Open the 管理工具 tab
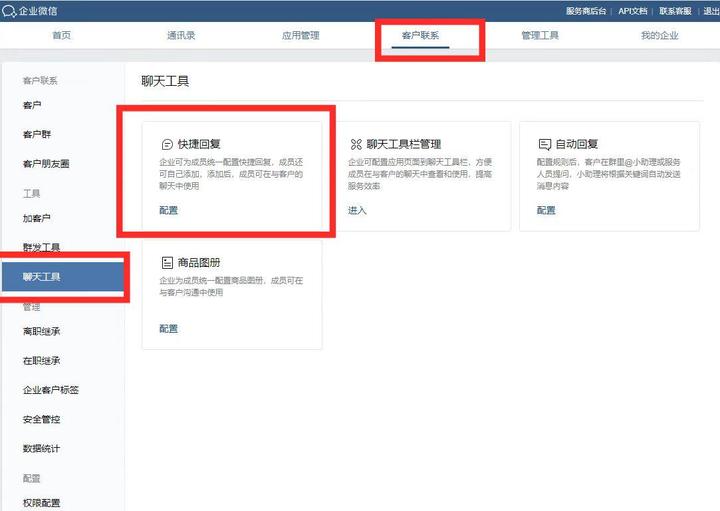Viewport: 720px width, 511px height. click(x=540, y=36)
